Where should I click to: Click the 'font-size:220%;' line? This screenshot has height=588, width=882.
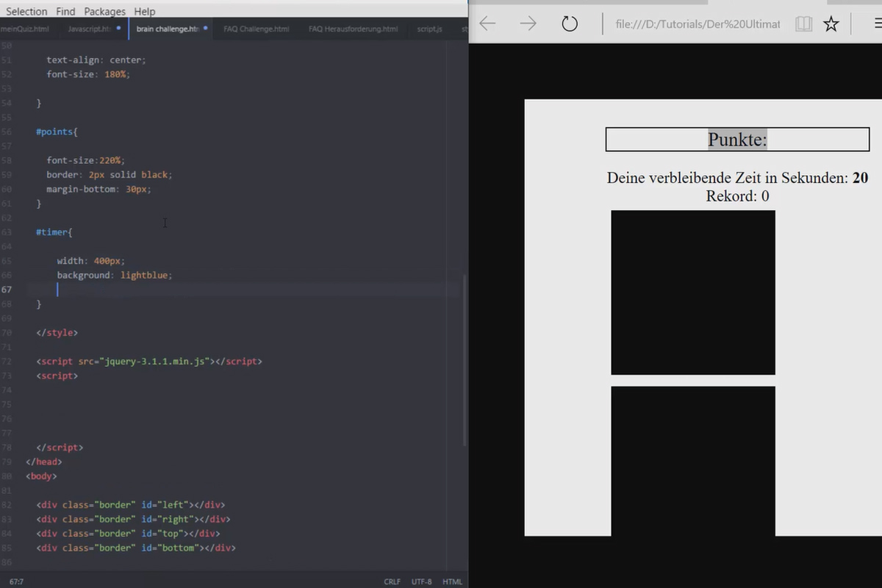click(86, 160)
